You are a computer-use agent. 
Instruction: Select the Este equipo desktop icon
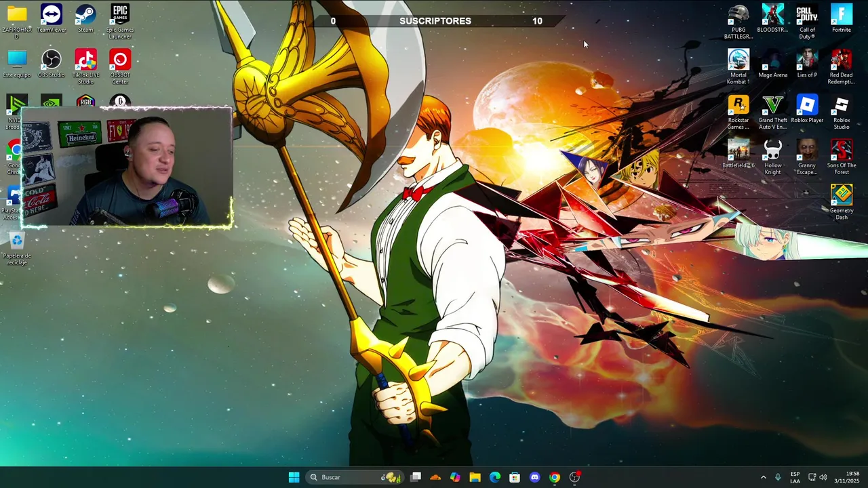tap(17, 64)
